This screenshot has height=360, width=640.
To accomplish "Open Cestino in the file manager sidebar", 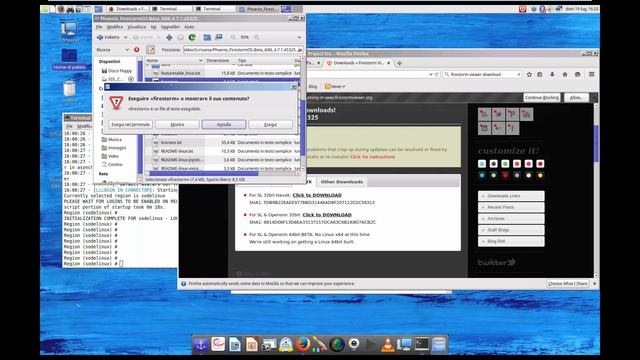I will (112, 164).
